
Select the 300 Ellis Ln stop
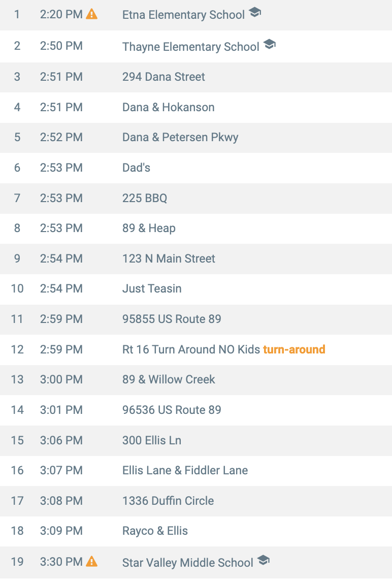click(151, 440)
